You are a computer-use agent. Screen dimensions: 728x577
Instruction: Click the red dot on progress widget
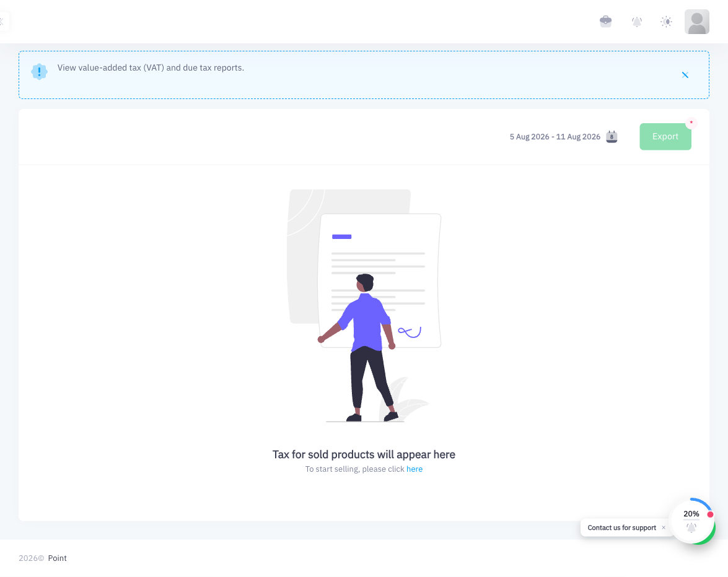point(710,514)
